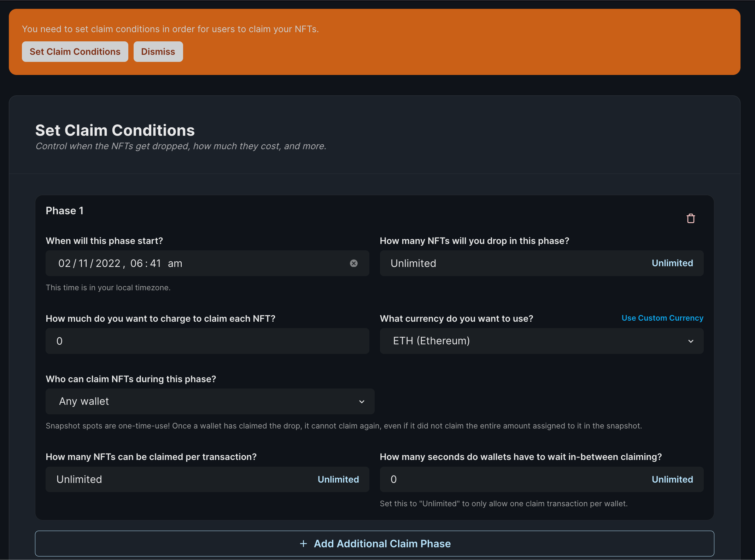Viewport: 755px width, 560px height.
Task: Open the ETH (Ethereum) currency dropdown
Action: coord(542,341)
